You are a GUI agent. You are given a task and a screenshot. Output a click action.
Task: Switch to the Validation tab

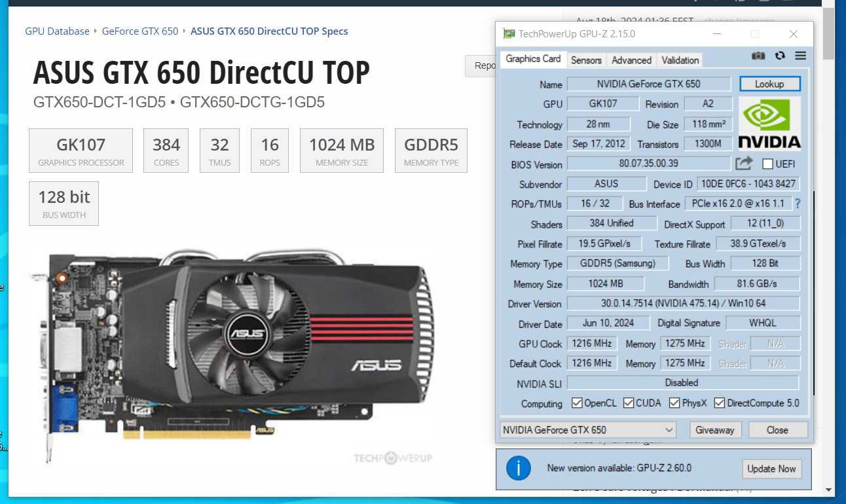(680, 60)
